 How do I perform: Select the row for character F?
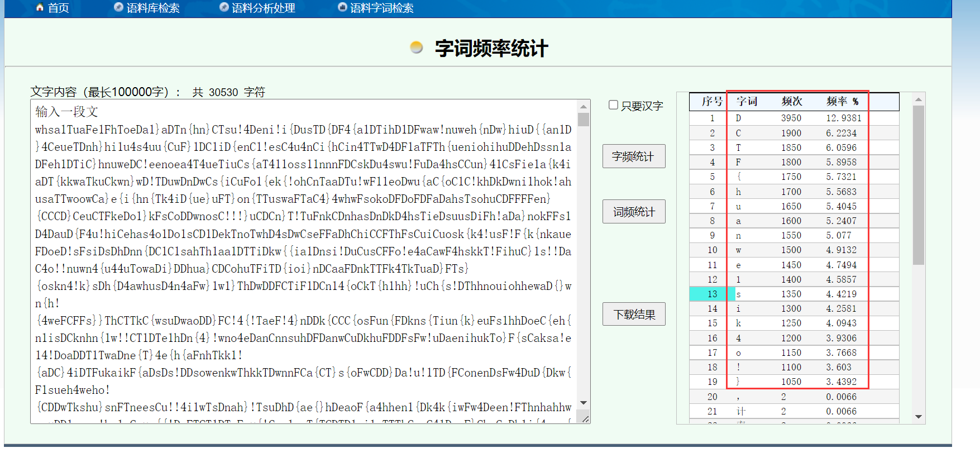coord(794,162)
